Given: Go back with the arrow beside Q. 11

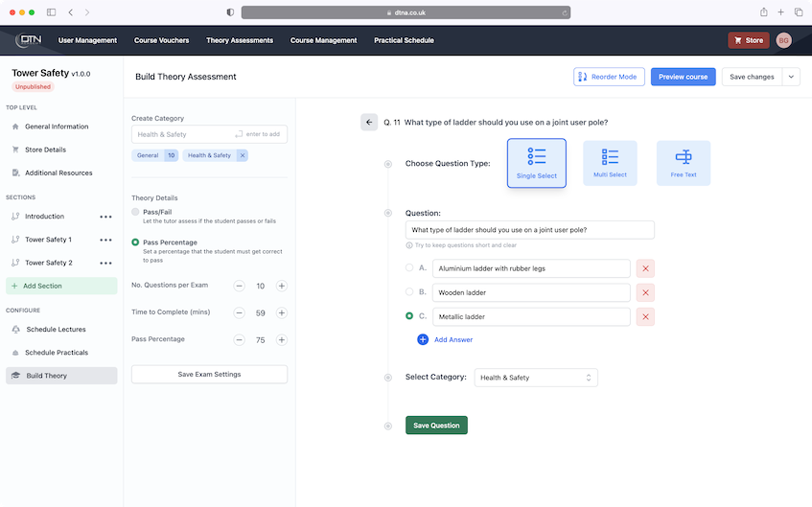Looking at the screenshot, I should coord(369,123).
